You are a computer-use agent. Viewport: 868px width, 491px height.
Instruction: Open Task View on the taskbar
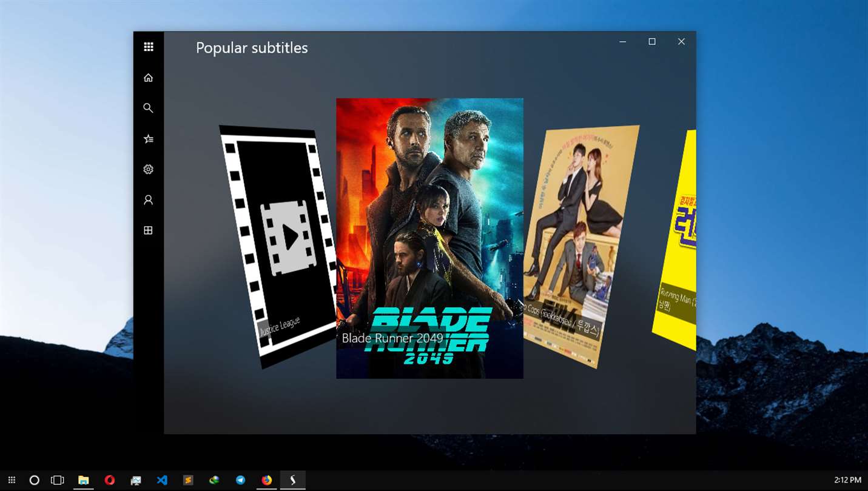pyautogui.click(x=57, y=480)
